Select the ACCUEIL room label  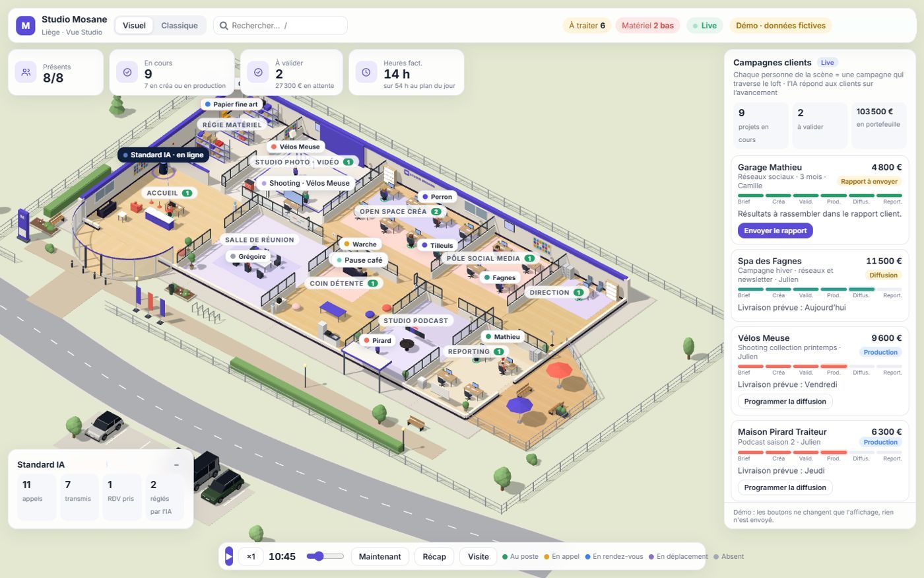pyautogui.click(x=169, y=193)
